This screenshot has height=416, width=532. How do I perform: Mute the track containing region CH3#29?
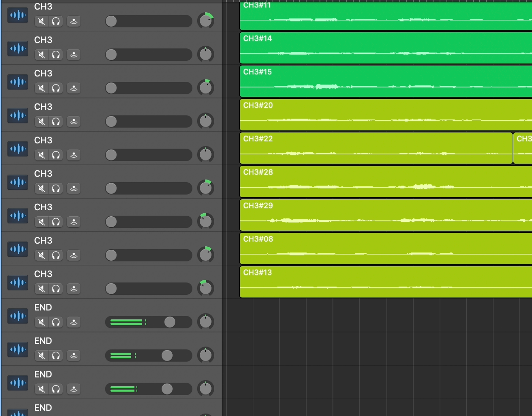42,222
